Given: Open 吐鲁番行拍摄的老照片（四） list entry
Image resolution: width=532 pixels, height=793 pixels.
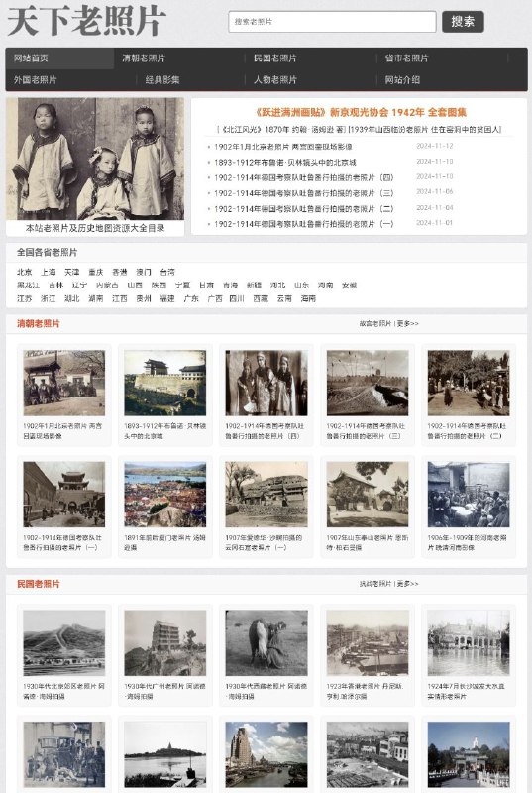Looking at the screenshot, I should [303, 178].
